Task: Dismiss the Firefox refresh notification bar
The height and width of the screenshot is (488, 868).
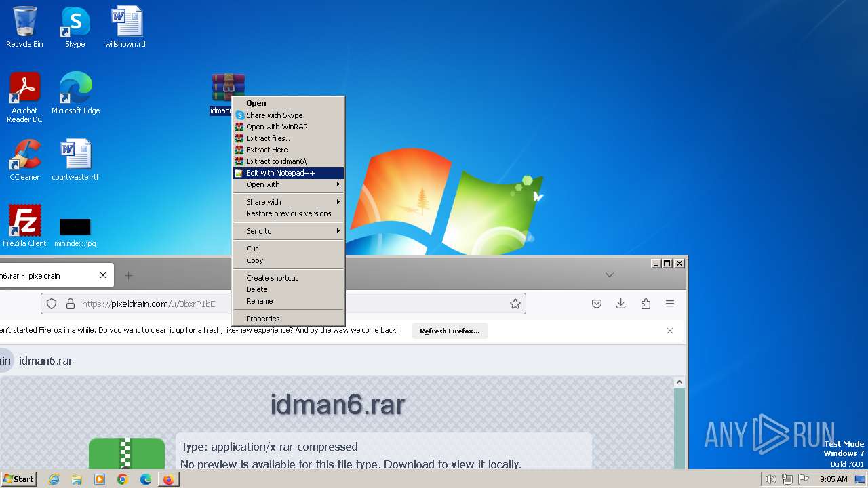Action: tap(670, 331)
